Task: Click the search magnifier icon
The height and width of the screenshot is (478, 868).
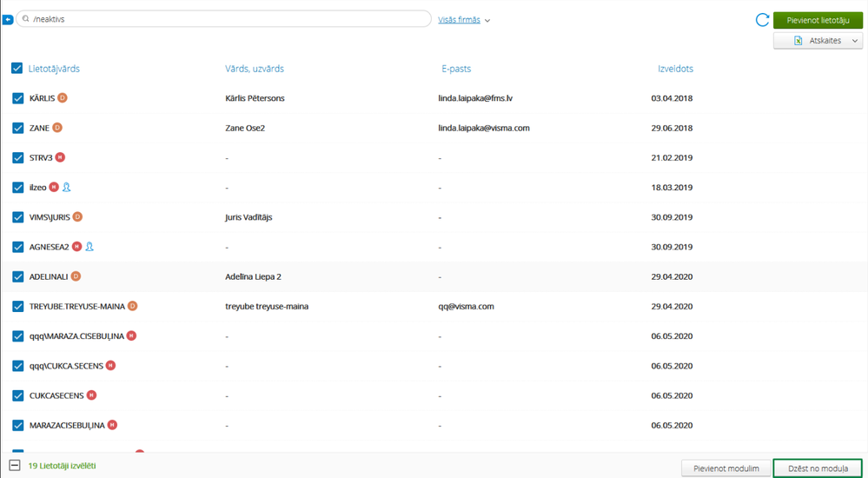Action: 25,19
